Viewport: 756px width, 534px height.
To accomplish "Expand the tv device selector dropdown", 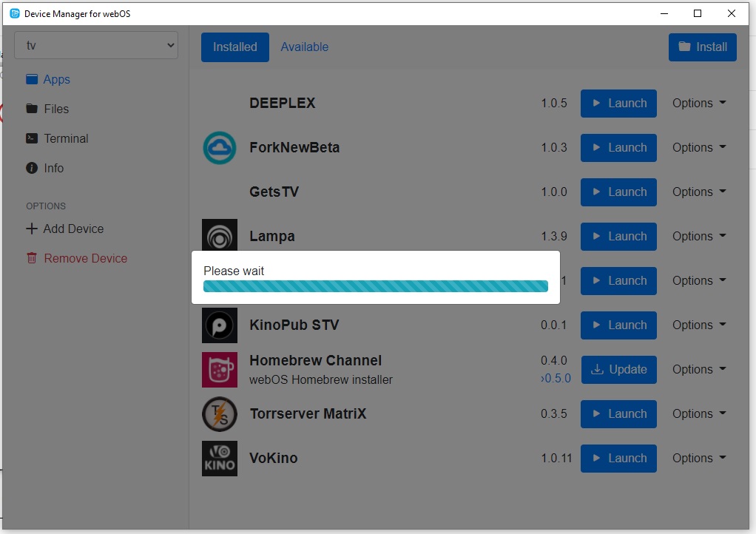I will tap(96, 46).
